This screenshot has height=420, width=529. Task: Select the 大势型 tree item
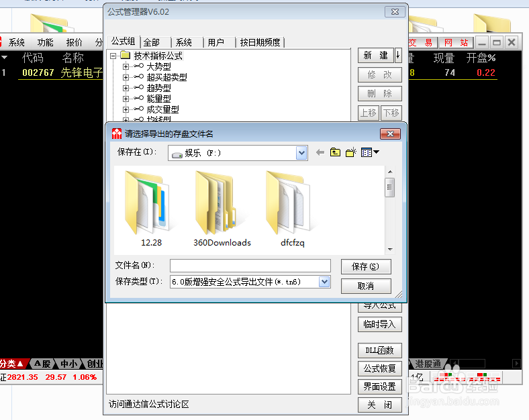[x=158, y=66]
